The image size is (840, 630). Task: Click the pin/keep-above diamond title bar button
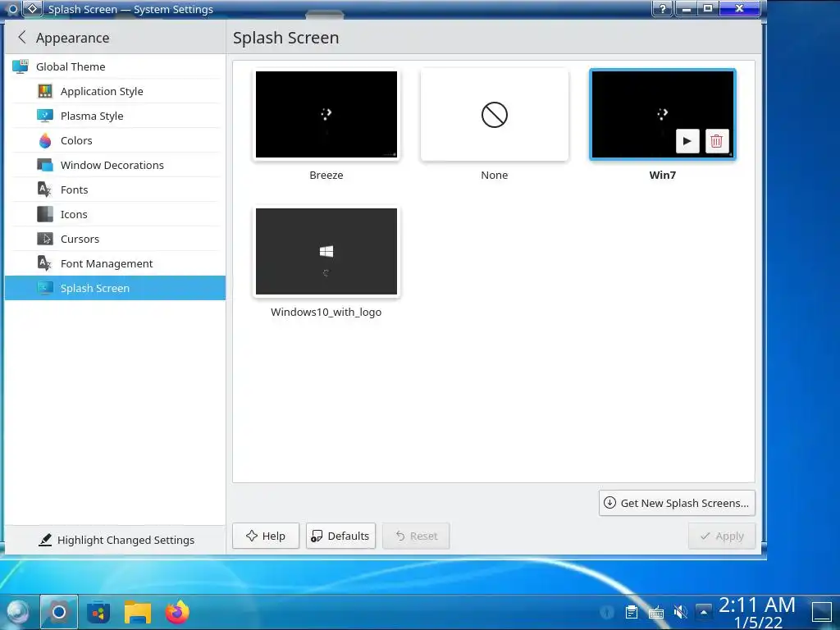(32, 8)
